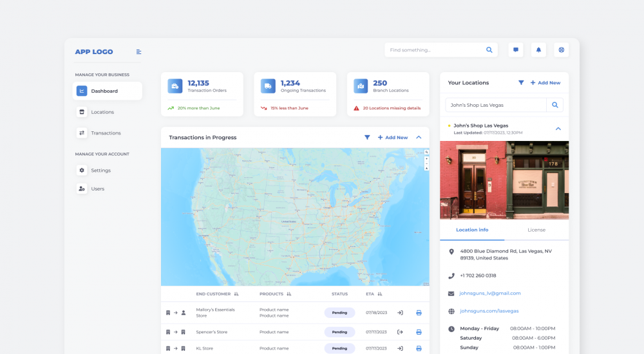This screenshot has height=354, width=644.
Task: Click Add New in Your Locations
Action: [x=545, y=83]
